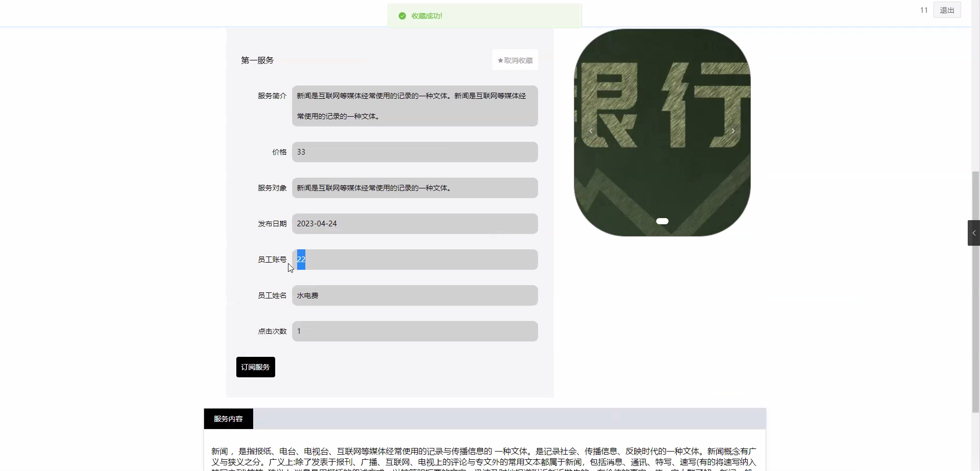
Task: Click the 价格 field showing 33
Action: pyautogui.click(x=415, y=152)
